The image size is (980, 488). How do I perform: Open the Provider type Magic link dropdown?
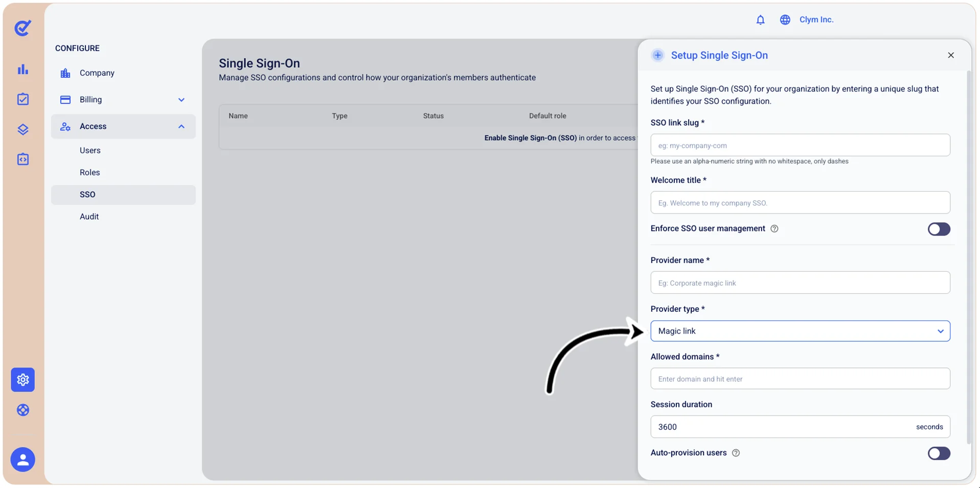click(800, 331)
